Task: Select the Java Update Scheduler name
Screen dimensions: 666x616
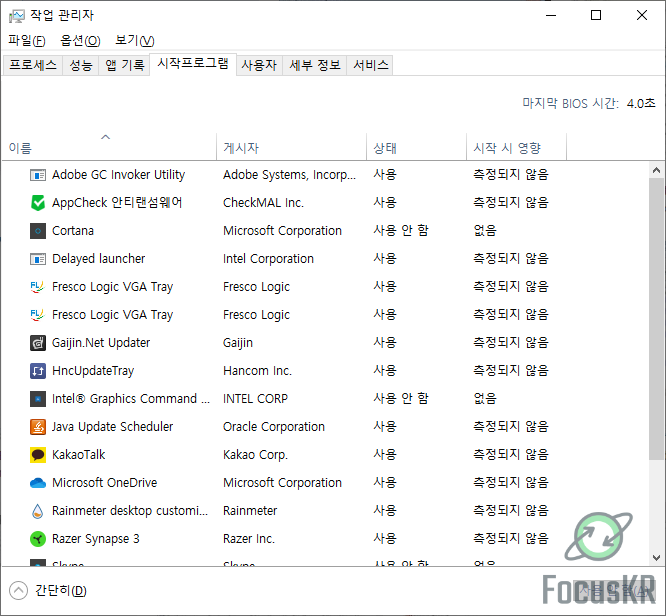Action: (x=113, y=427)
